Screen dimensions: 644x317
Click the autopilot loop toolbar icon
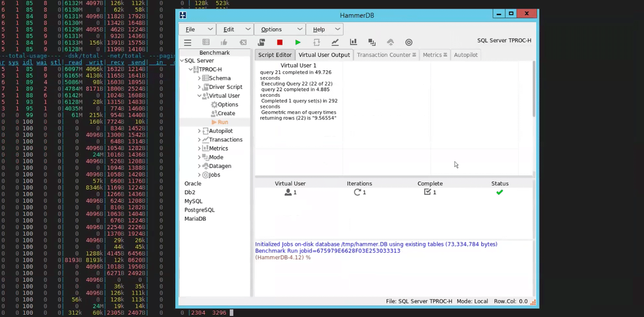pyautogui.click(x=317, y=43)
